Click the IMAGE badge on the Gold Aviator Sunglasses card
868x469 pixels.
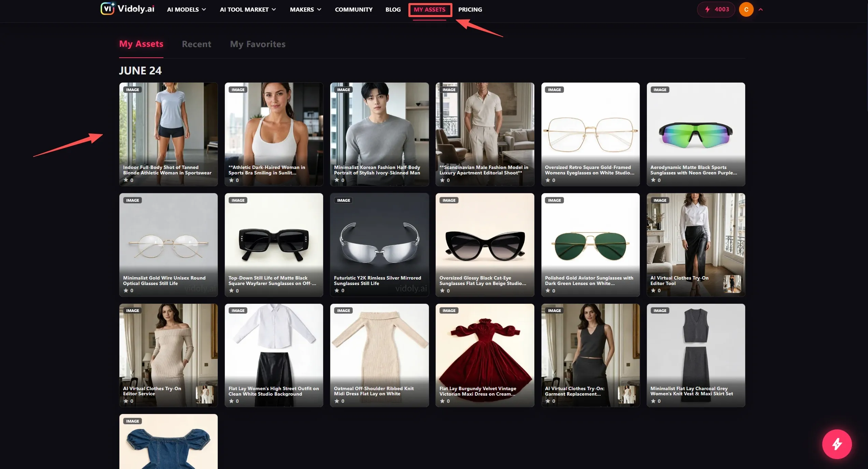(554, 200)
